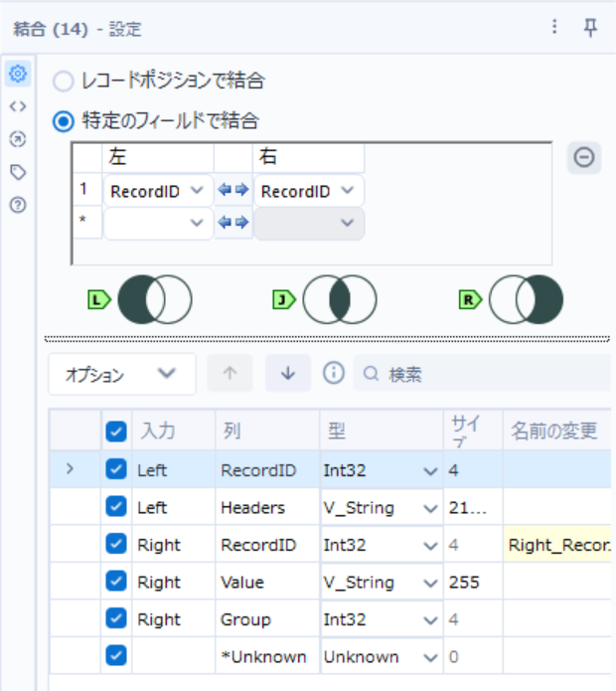
Task: Click the 検索 search field
Action: pyautogui.click(x=482, y=374)
